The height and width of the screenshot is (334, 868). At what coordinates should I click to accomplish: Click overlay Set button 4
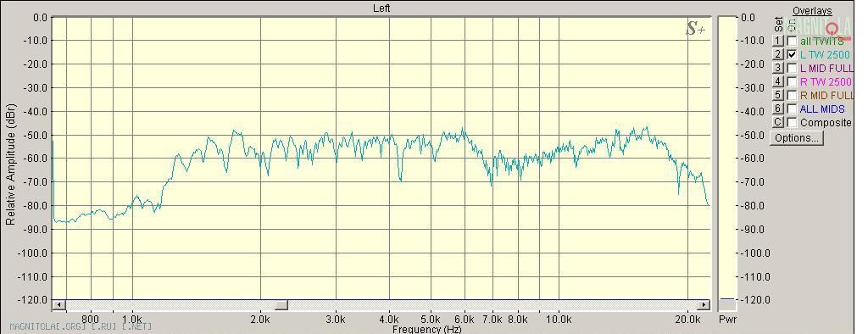(x=778, y=81)
